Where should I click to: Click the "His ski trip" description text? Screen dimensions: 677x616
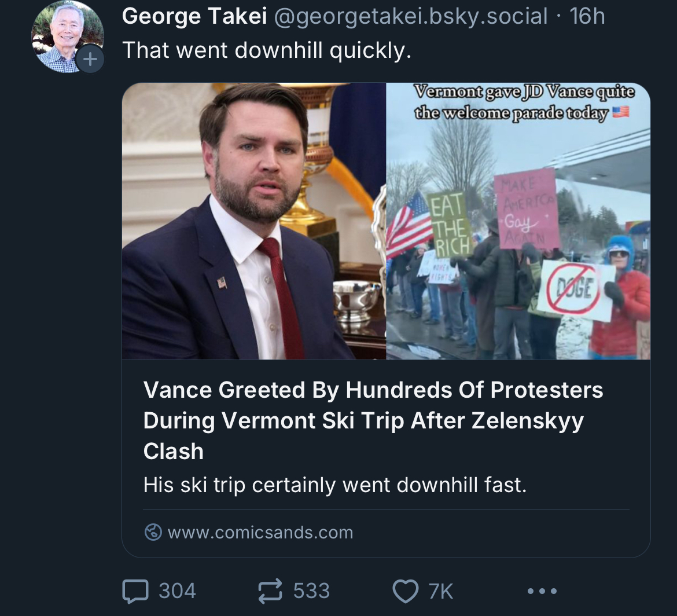coord(335,485)
